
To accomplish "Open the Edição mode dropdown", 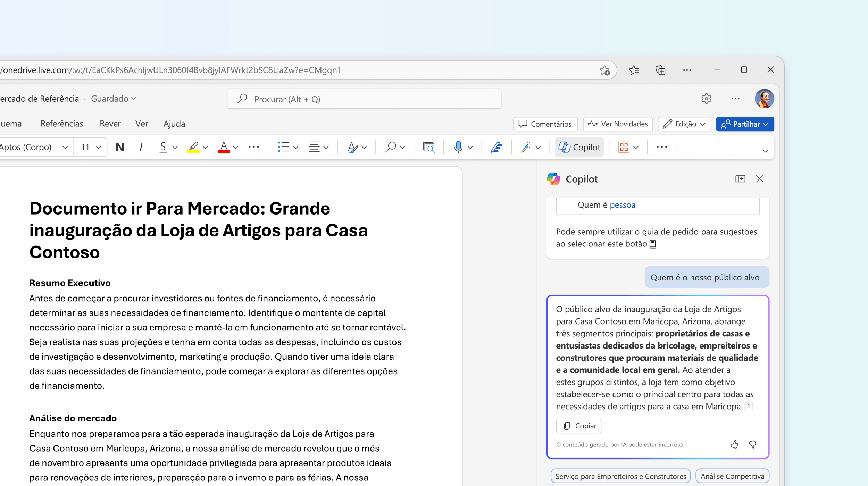I will click(x=684, y=124).
